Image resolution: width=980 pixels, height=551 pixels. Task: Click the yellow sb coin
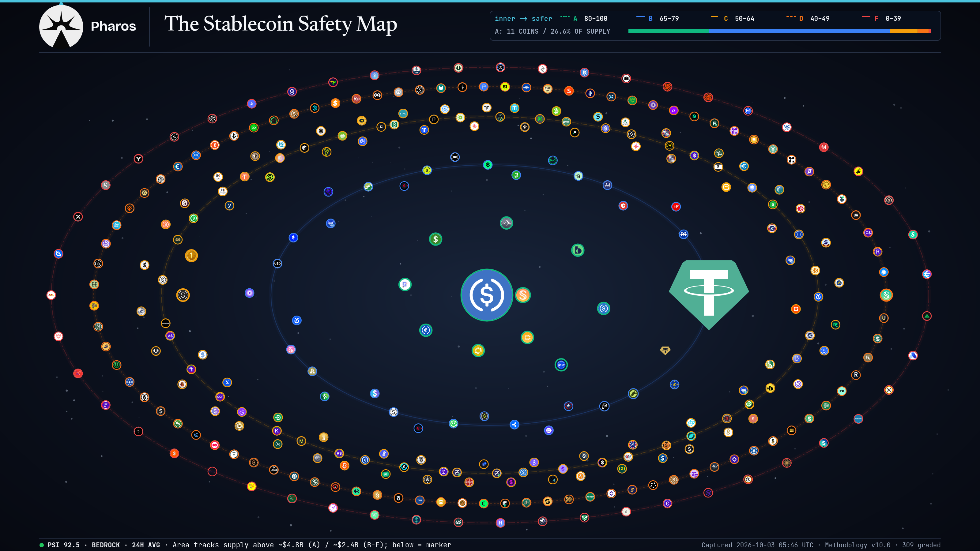point(770,388)
